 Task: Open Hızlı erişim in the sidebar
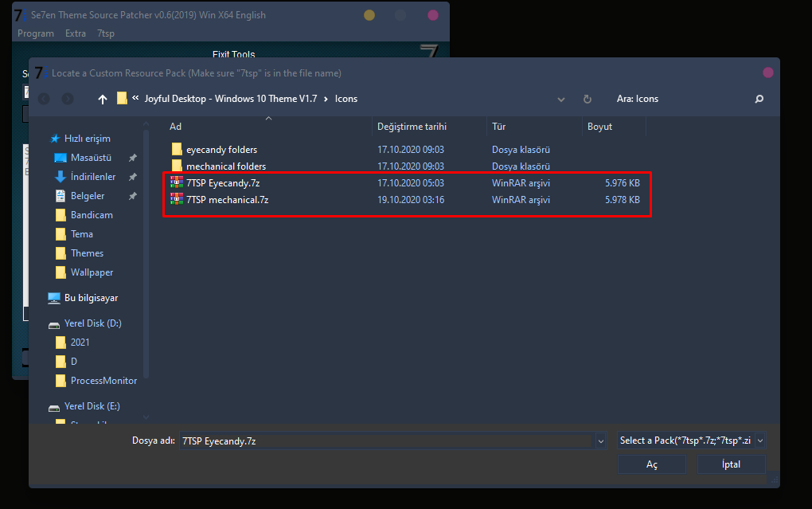point(87,139)
